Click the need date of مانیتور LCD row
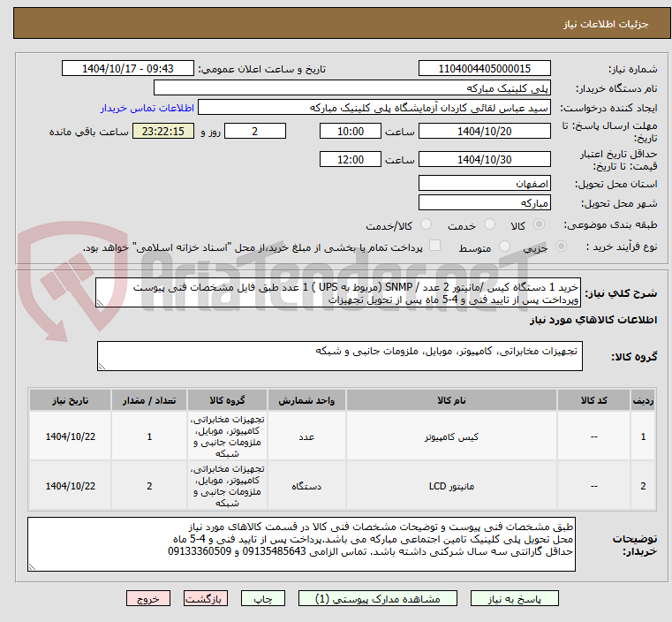Image resolution: width=672 pixels, height=622 pixels. pyautogui.click(x=71, y=486)
